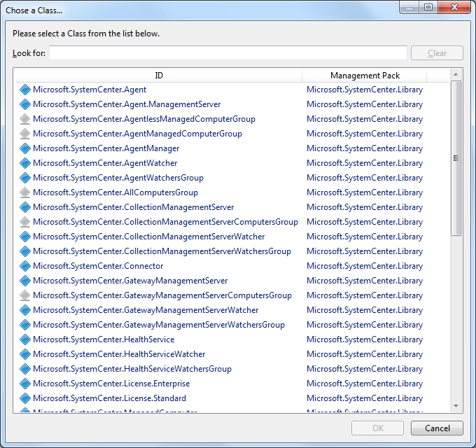476x448 pixels.
Task: Select Microsoft.SystemCenter.AgentWatcher class name
Action: [x=105, y=163]
